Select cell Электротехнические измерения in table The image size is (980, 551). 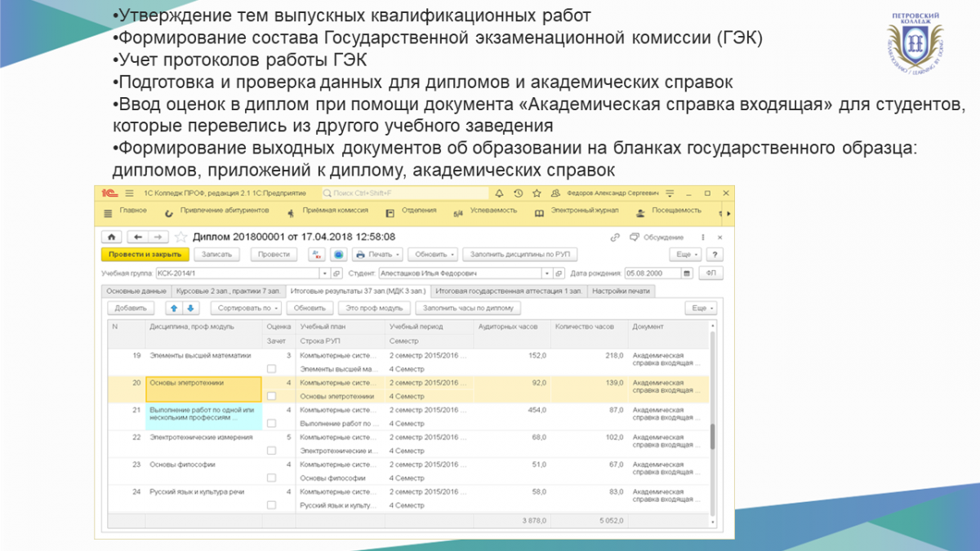[203, 444]
